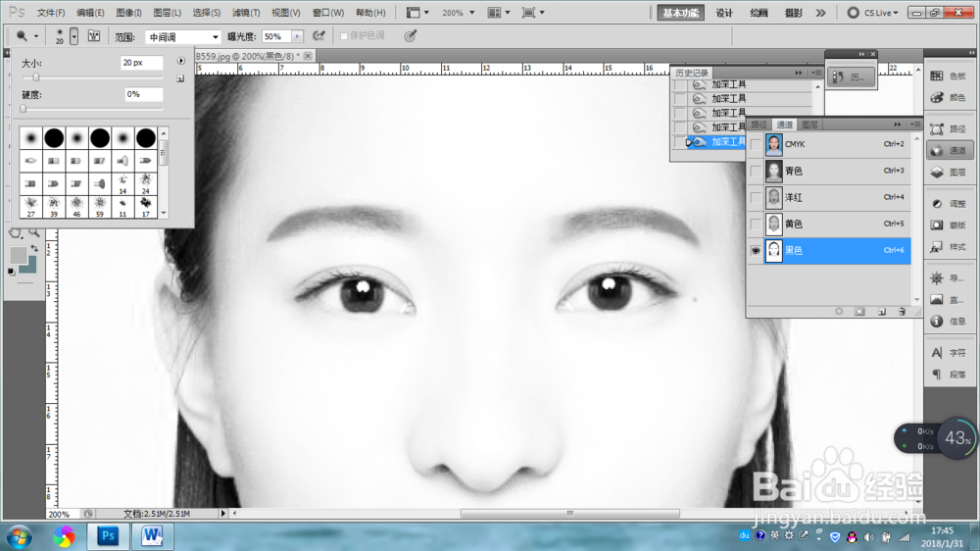Switch to the 路径 tab in the panel
This screenshot has width=980, height=551.
click(759, 125)
